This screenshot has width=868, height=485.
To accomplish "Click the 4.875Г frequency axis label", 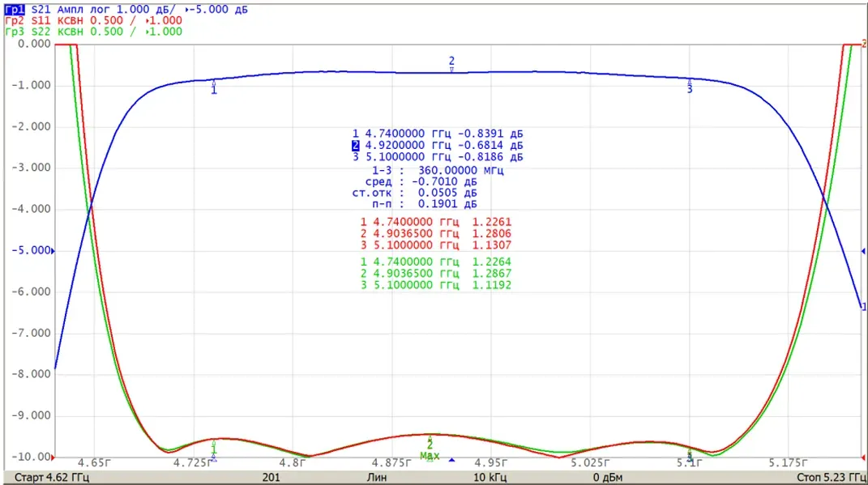I will (391, 463).
